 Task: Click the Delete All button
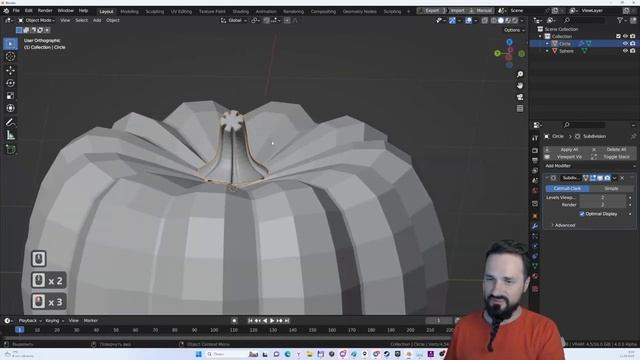[x=613, y=150]
